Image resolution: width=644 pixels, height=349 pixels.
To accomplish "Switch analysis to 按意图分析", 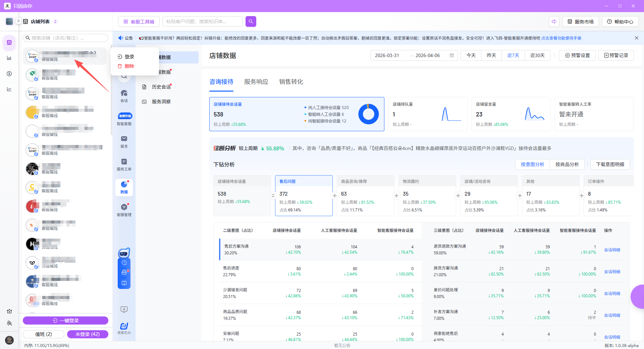I will coord(533,164).
